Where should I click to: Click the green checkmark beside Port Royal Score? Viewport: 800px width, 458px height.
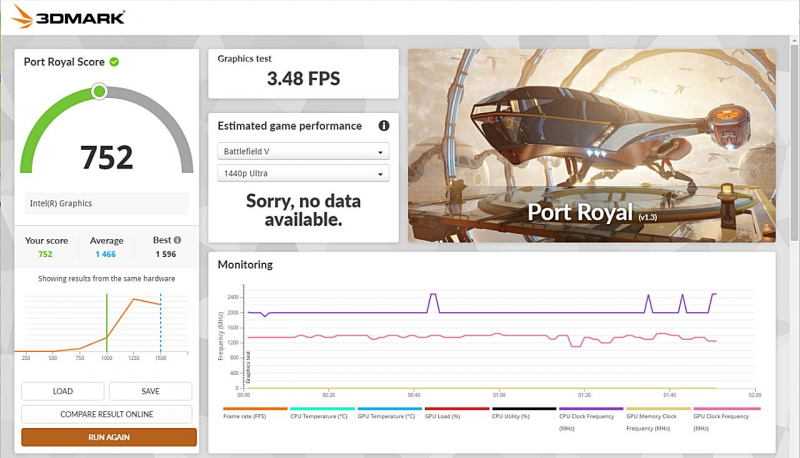pos(114,62)
